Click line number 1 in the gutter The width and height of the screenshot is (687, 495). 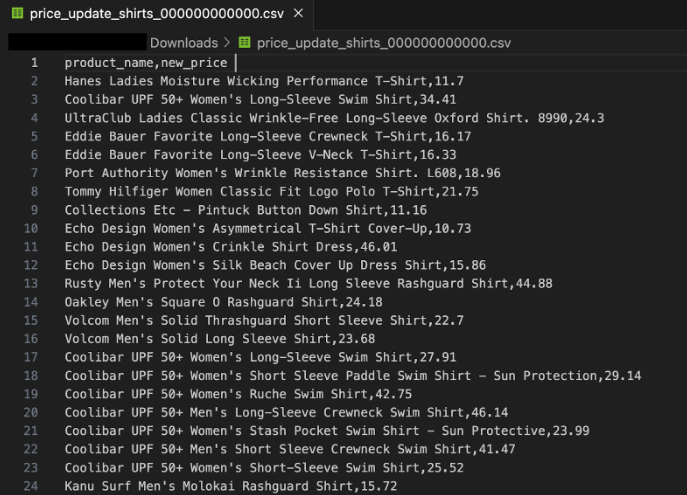pyautogui.click(x=34, y=63)
